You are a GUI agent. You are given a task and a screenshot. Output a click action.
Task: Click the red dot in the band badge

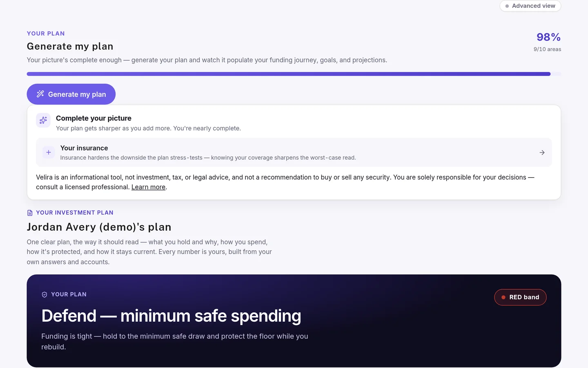coord(503,297)
